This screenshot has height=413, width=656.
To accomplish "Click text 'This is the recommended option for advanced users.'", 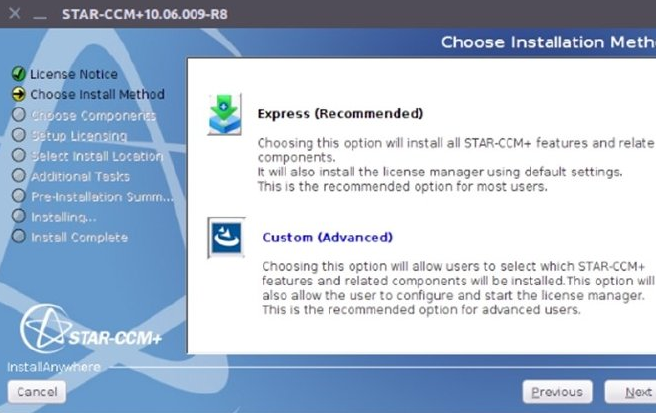I will click(x=421, y=310).
